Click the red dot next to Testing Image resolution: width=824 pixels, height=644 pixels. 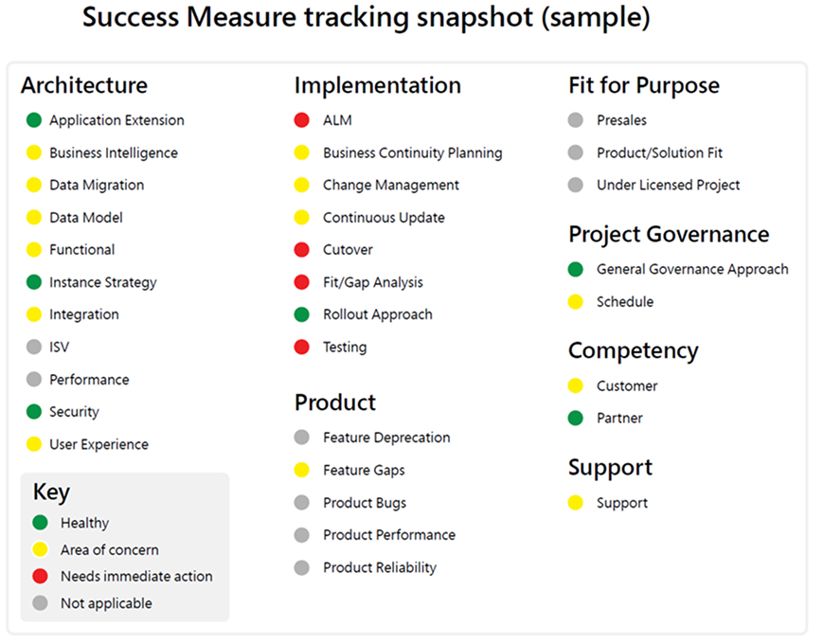click(302, 348)
